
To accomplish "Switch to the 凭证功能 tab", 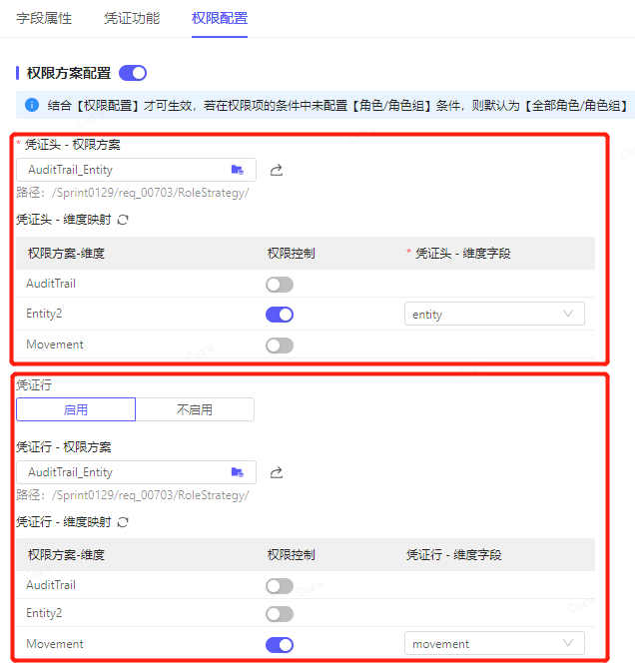I will point(132,18).
